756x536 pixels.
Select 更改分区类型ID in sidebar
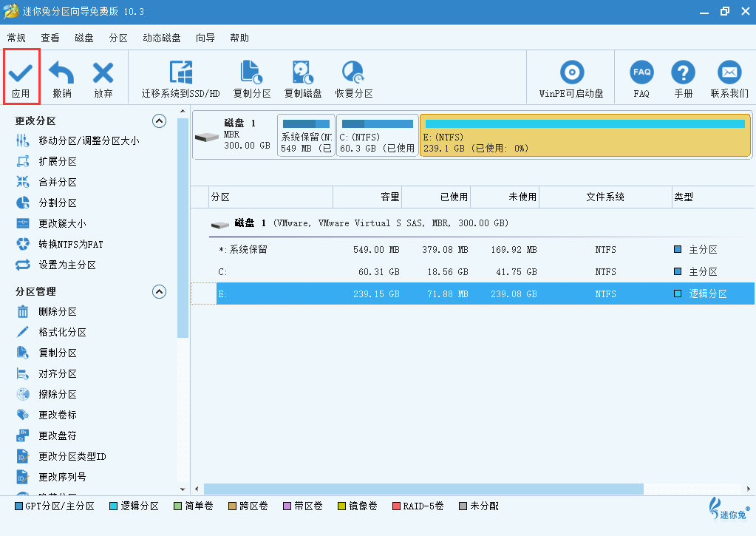coord(61,456)
